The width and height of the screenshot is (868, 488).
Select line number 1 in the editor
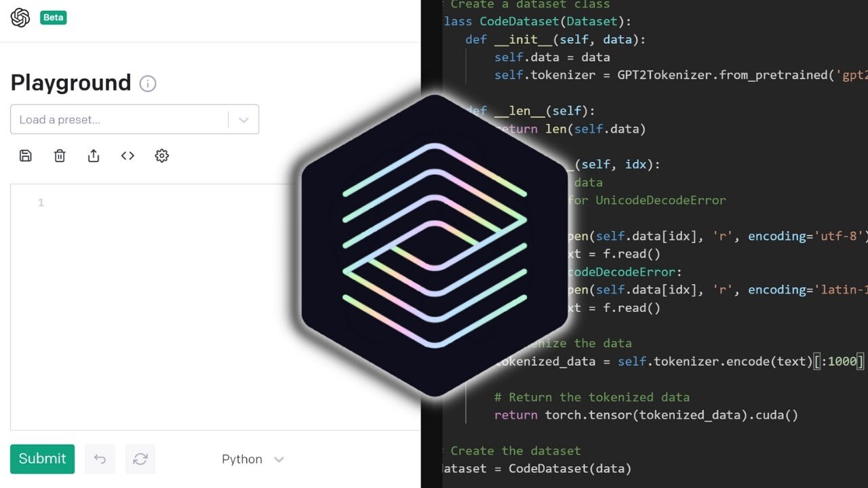[40, 202]
